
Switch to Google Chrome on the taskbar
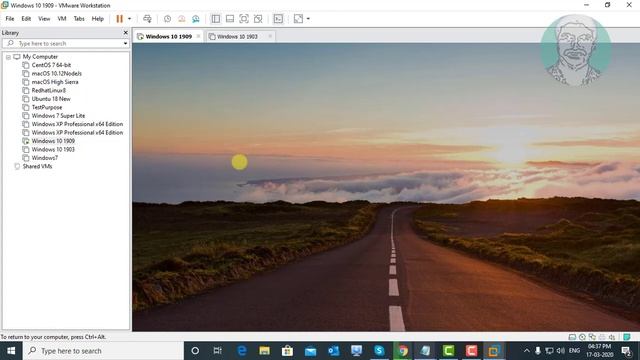[x=402, y=351]
